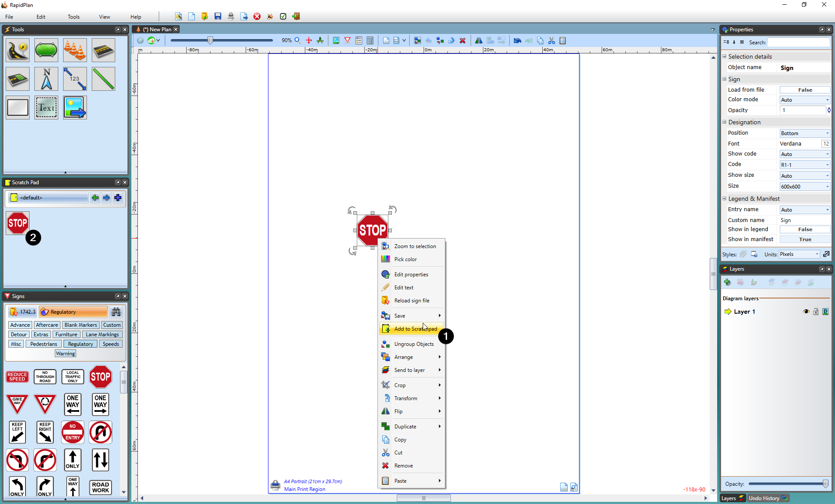Choose Add to Scratchpad in context menu

pyautogui.click(x=411, y=329)
